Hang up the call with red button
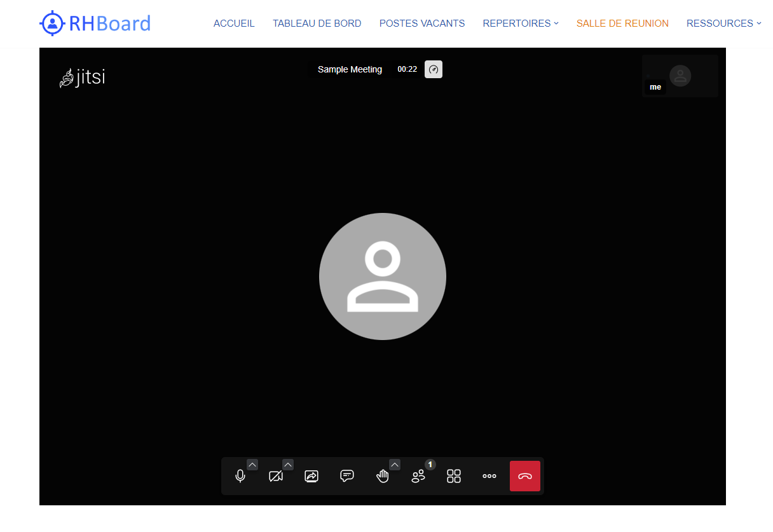 pyautogui.click(x=525, y=476)
